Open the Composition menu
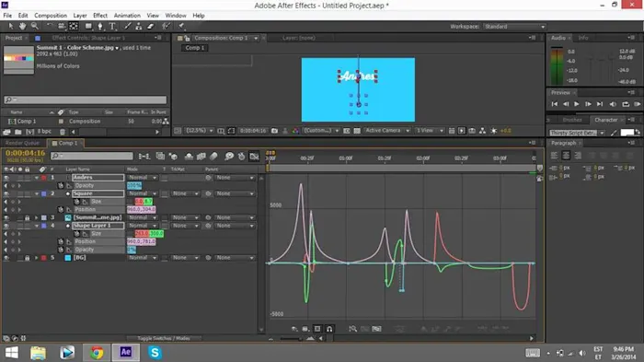 click(51, 16)
